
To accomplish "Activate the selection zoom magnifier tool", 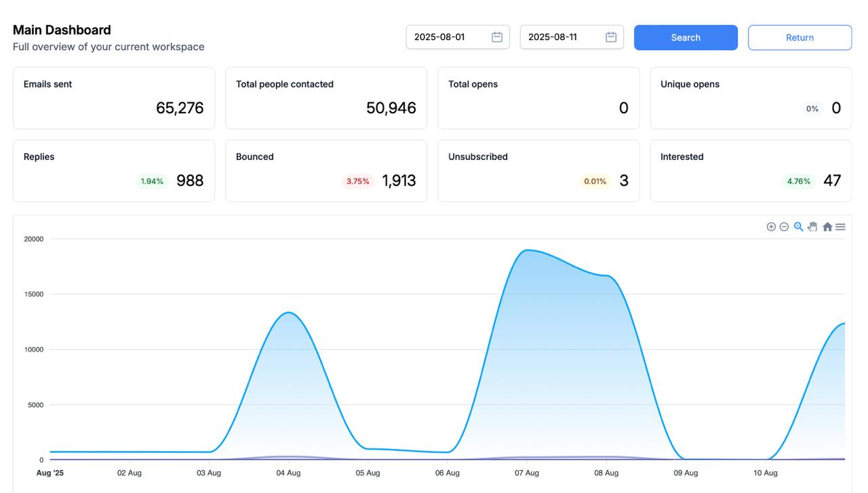I will click(798, 226).
